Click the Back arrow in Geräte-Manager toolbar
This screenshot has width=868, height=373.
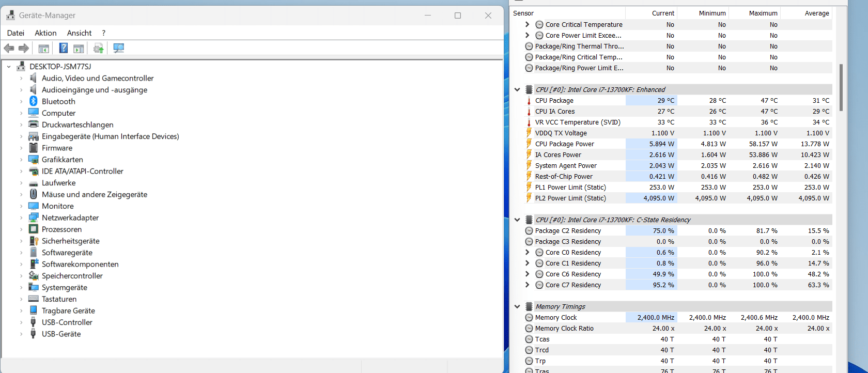9,48
